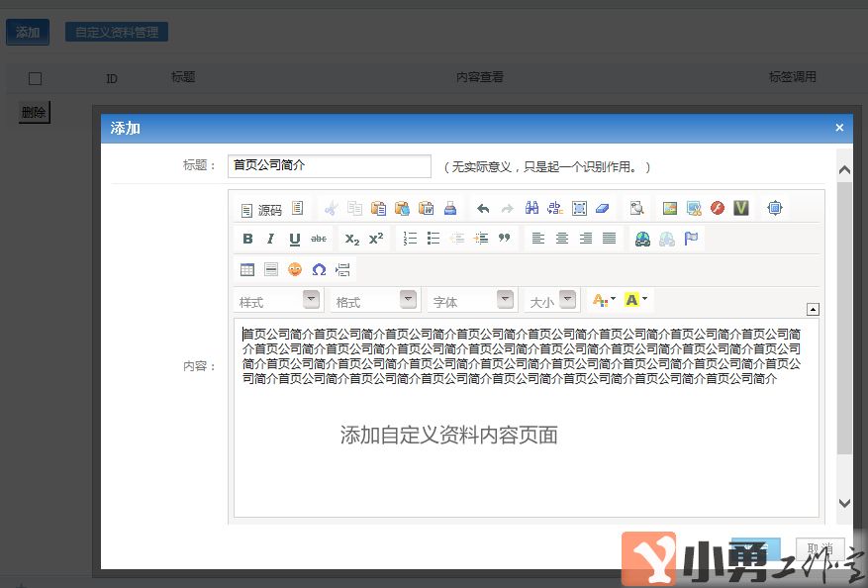Click the 删除 delete button
The image size is (868, 588).
34,113
